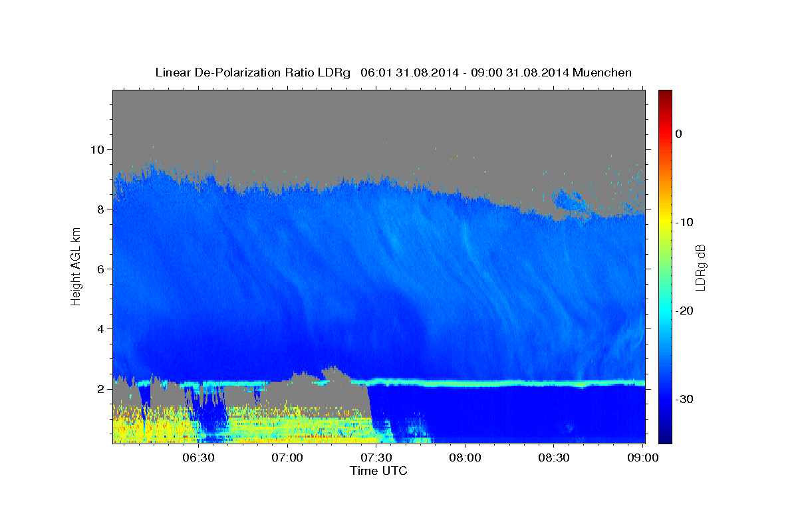The image size is (798, 532).
Task: Click the 07:00 time tick label
Action: [288, 458]
